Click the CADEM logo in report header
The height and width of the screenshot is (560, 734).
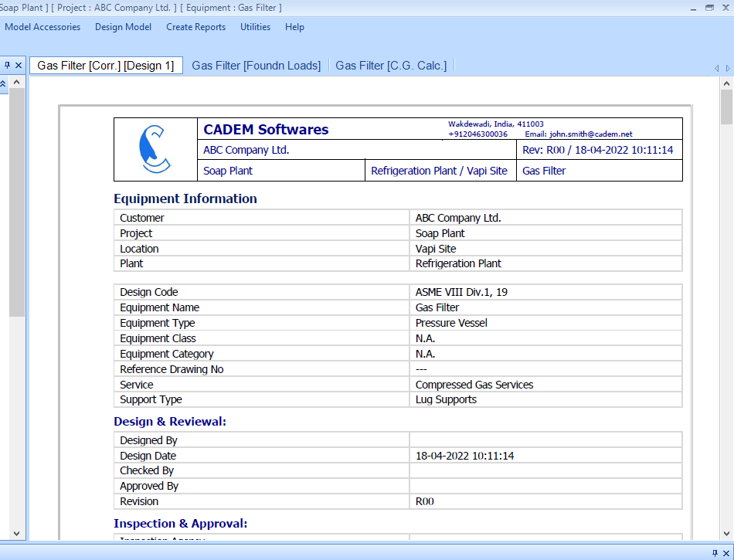[x=155, y=149]
